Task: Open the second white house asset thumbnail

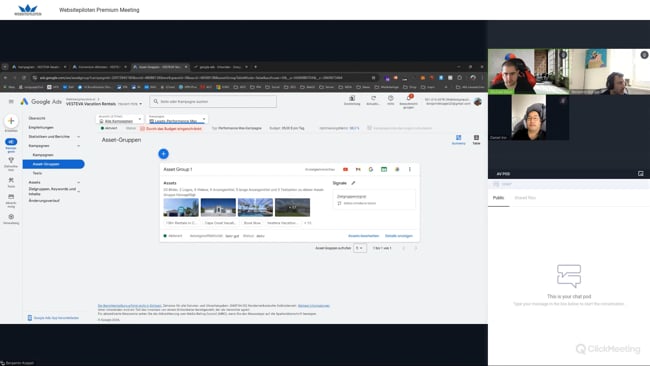Action: [218, 207]
